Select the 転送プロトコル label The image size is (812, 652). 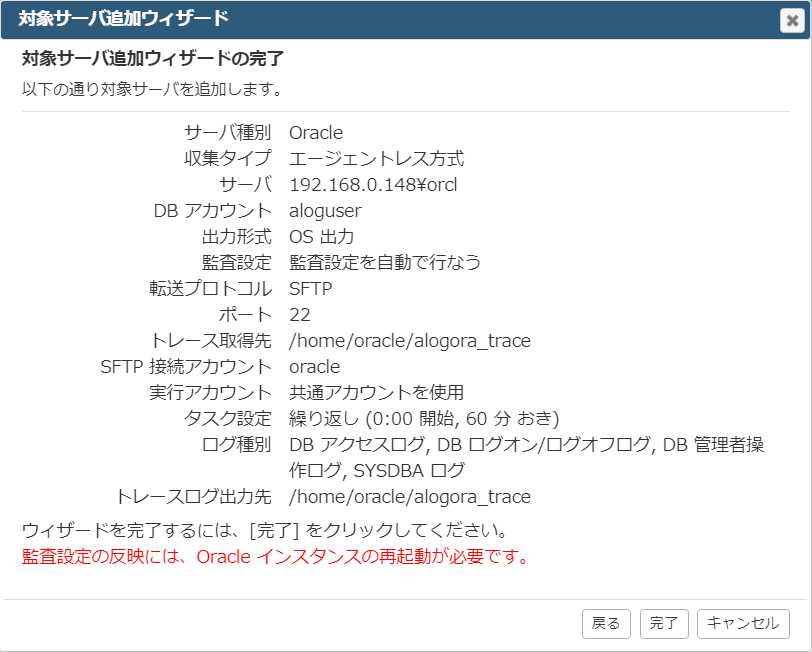click(210, 289)
